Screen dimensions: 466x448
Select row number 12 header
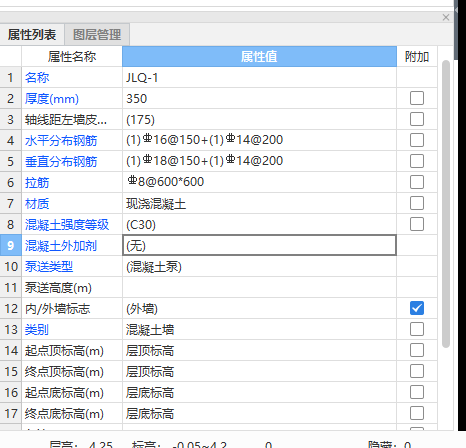(x=11, y=308)
